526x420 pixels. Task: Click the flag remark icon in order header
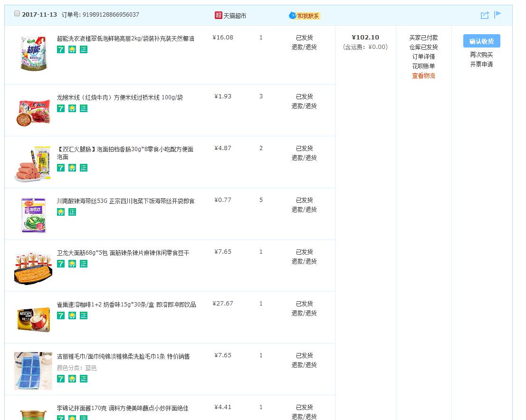(497, 15)
